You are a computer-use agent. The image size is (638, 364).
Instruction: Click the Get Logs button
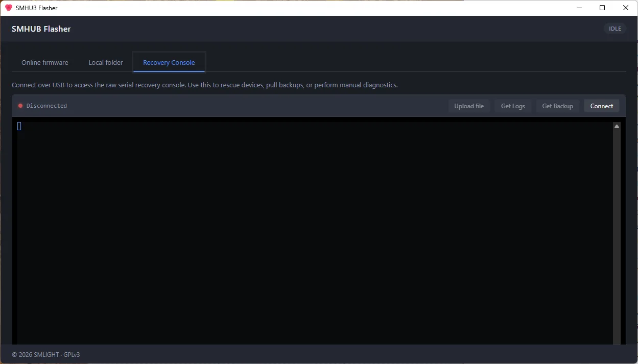pyautogui.click(x=513, y=106)
